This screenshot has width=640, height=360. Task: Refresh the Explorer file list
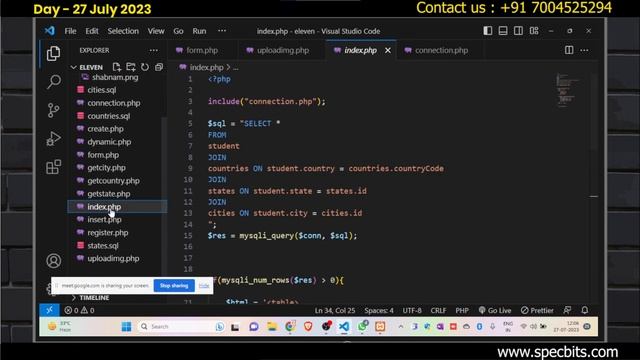click(x=145, y=67)
